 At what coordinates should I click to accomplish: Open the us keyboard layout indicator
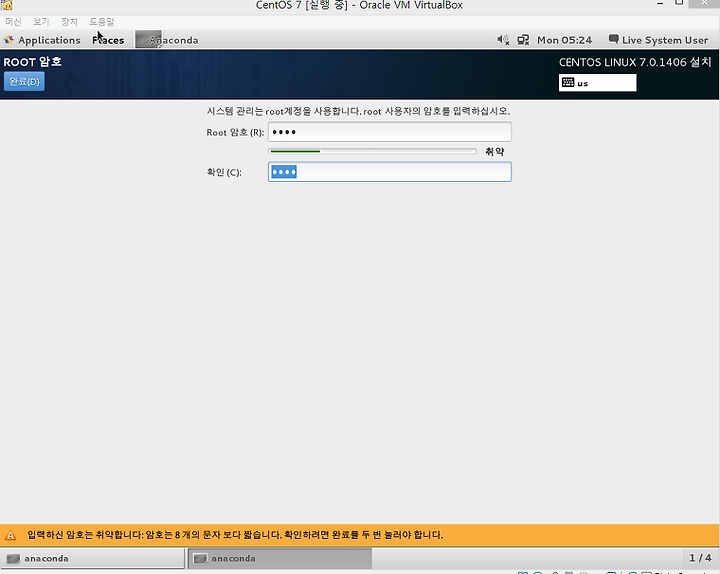tap(597, 83)
